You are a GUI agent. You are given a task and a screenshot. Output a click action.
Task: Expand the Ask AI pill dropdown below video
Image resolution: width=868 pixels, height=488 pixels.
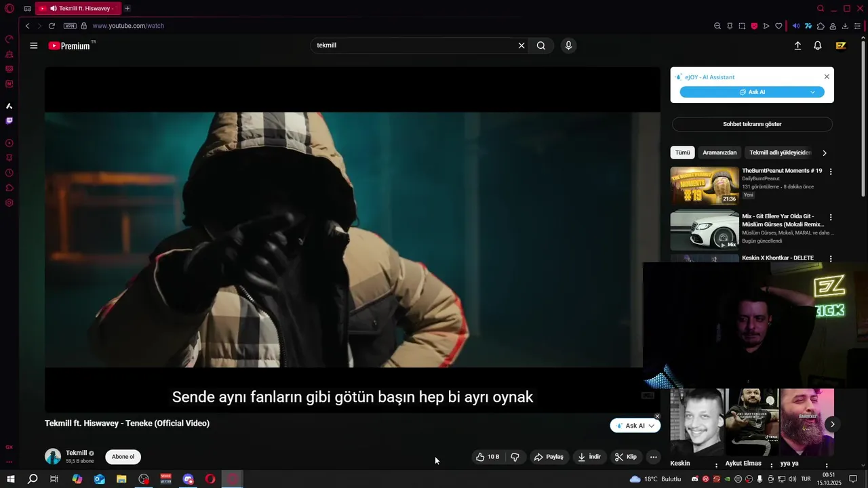tap(652, 426)
